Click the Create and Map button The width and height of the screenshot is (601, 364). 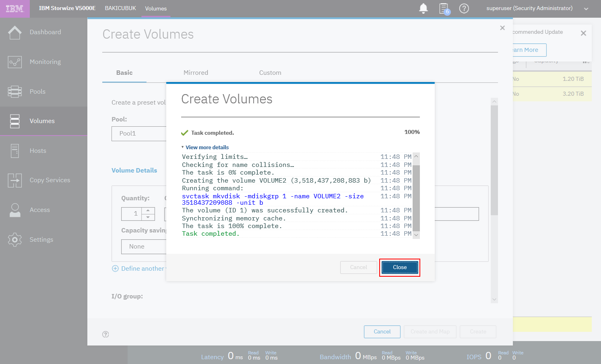(x=430, y=332)
